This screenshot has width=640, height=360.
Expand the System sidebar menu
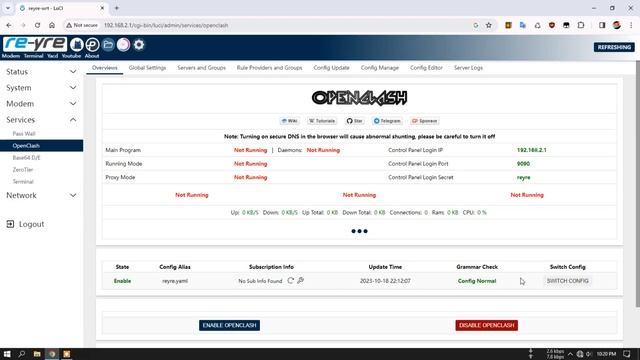point(41,88)
